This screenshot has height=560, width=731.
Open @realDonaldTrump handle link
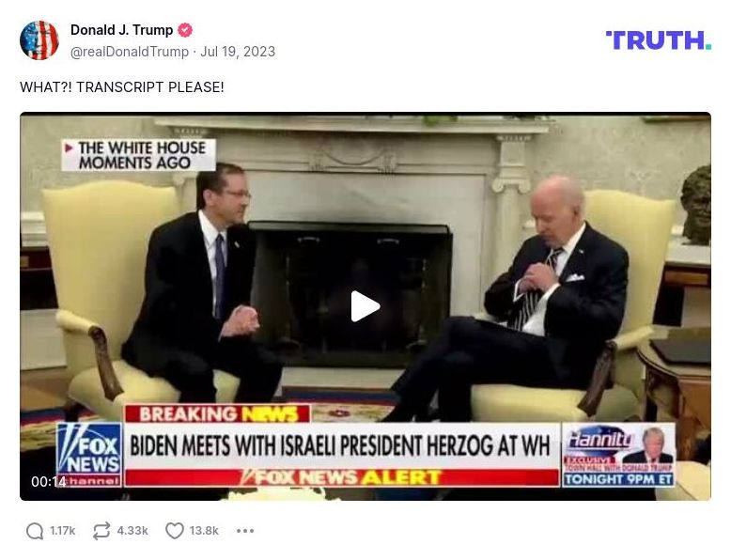point(130,52)
